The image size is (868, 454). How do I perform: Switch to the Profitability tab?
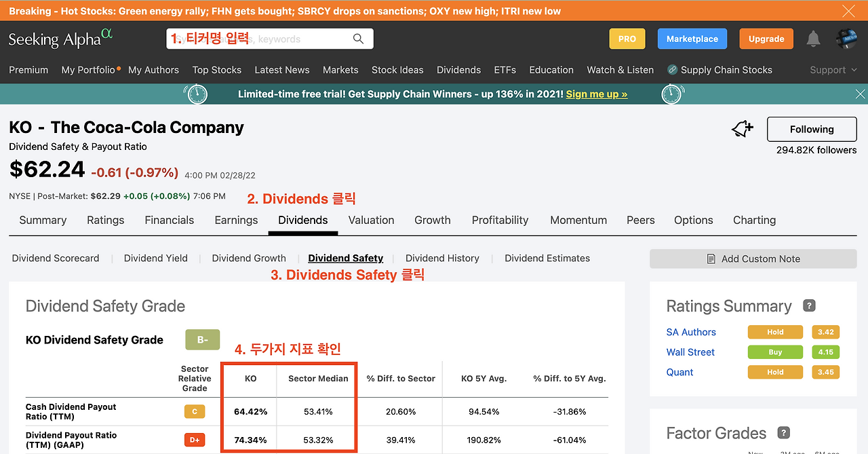point(500,220)
